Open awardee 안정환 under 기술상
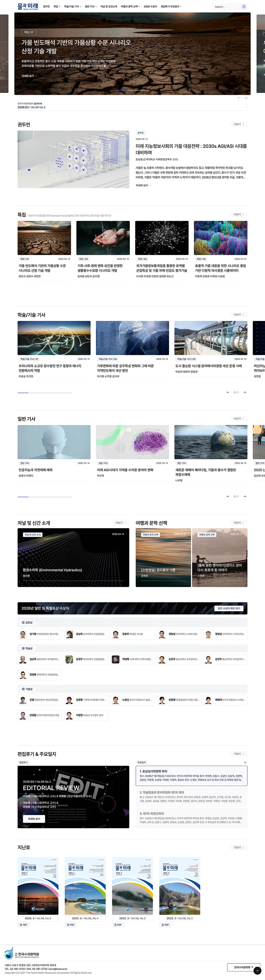 (40, 716)
